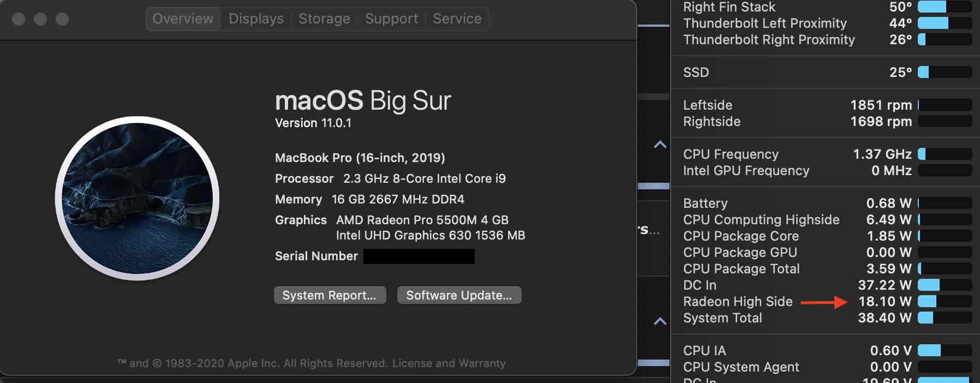Click the Leftside fan rpm value
This screenshot has width=980, height=383.
pos(881,105)
